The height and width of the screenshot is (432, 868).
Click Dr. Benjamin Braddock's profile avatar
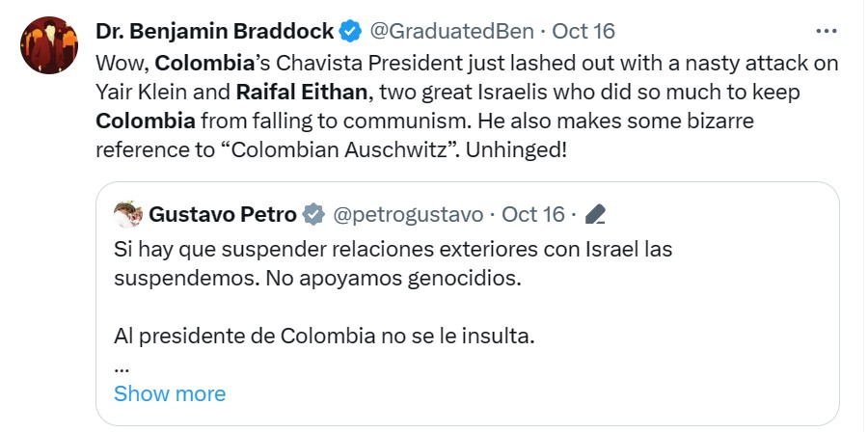pos(47,44)
